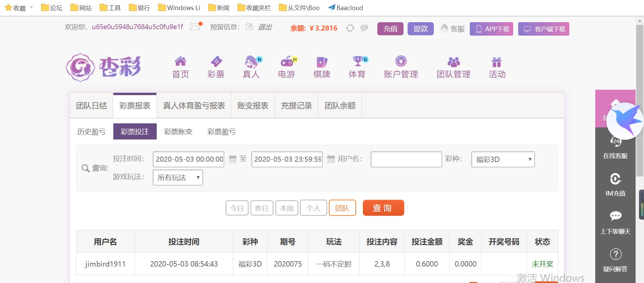Refresh the account balance
Viewport: 644px width, 283px height.
(350, 28)
